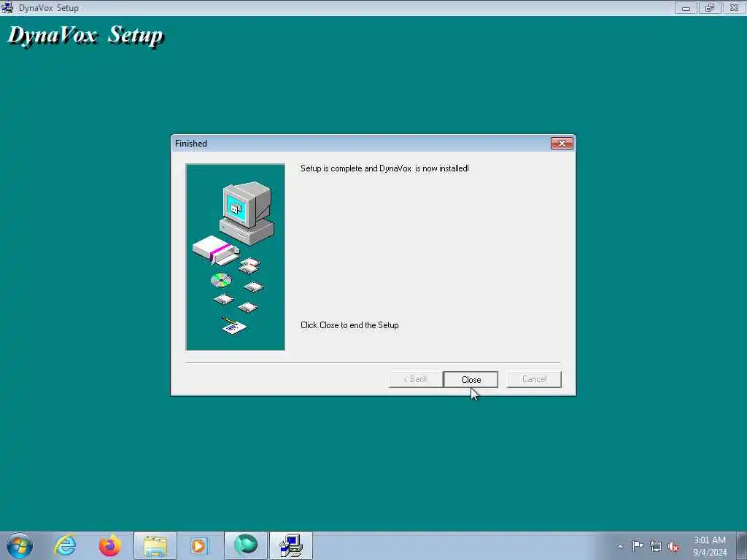The height and width of the screenshot is (560, 747).
Task: Open the Windows Start menu
Action: (20, 545)
